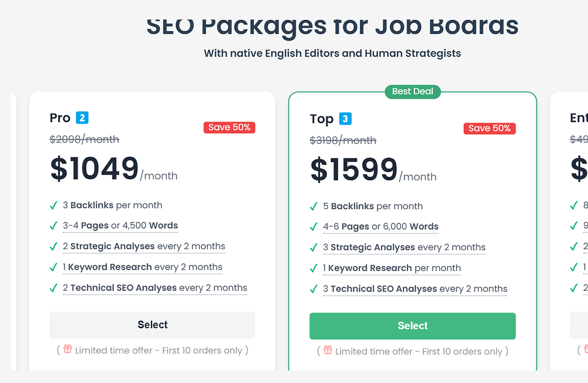Click the Save 50% tag on Pro plan
Screen dimensions: 588x383
click(229, 127)
